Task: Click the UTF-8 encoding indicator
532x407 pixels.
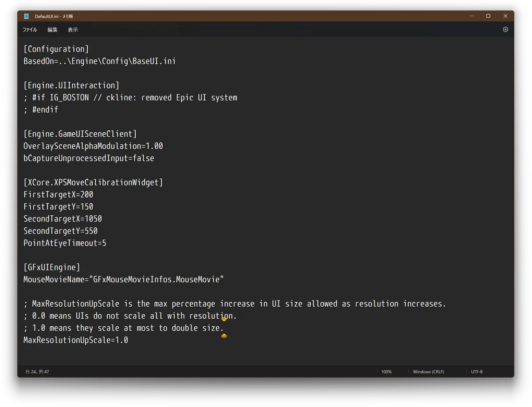Action: coord(477,371)
